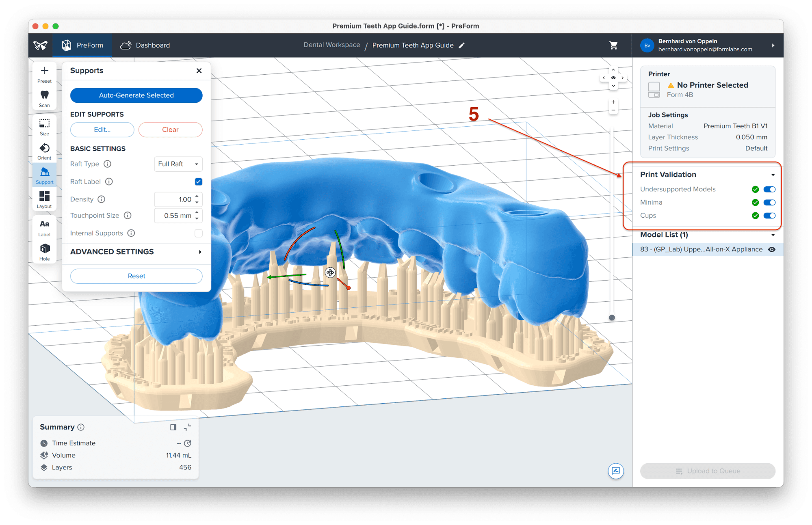Toggle the Undersupported Models validation switch
Viewport: 812px width, 525px height.
pos(769,189)
